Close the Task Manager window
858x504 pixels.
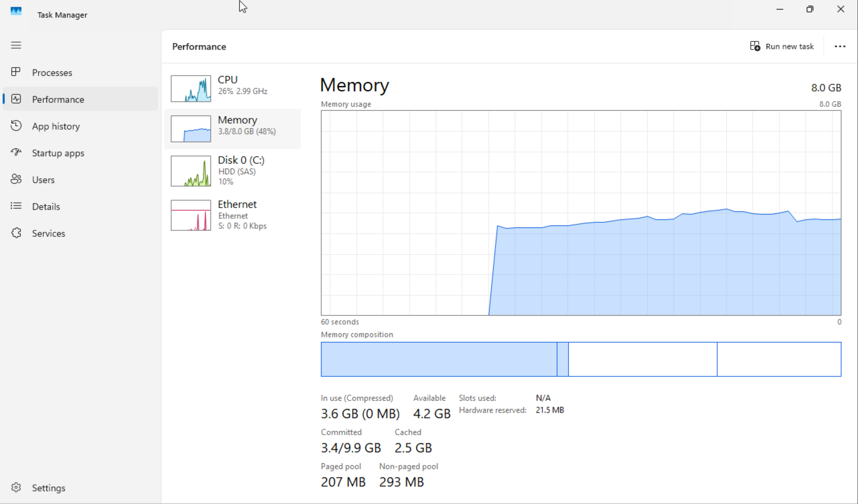[x=840, y=10]
